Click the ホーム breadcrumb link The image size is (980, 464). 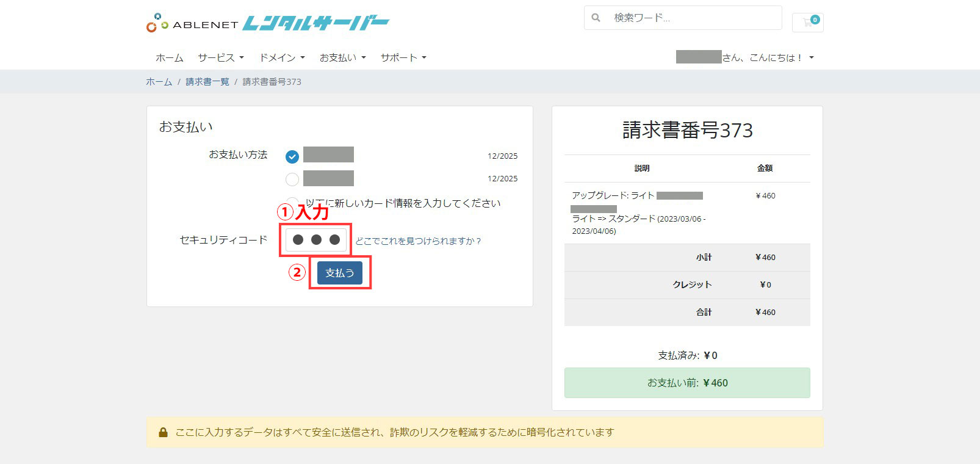point(159,82)
